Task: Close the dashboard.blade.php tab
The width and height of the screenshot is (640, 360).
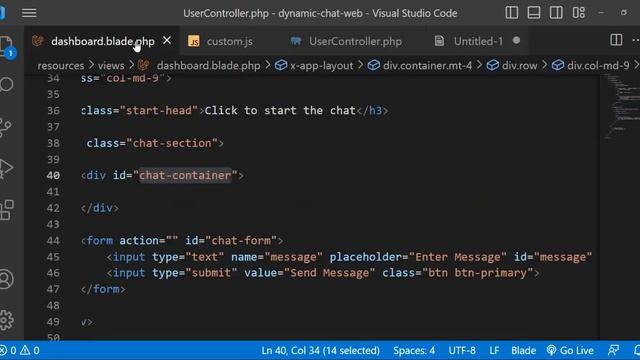Action: coord(167,40)
